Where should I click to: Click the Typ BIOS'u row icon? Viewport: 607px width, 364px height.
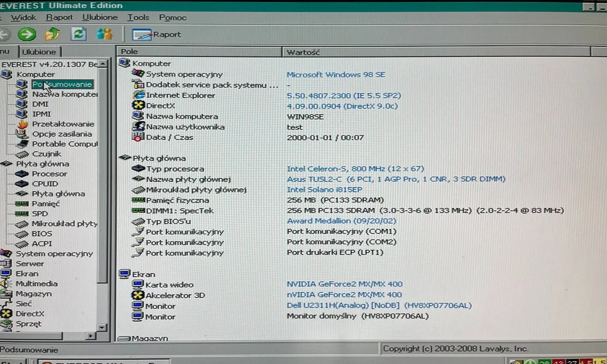point(138,221)
